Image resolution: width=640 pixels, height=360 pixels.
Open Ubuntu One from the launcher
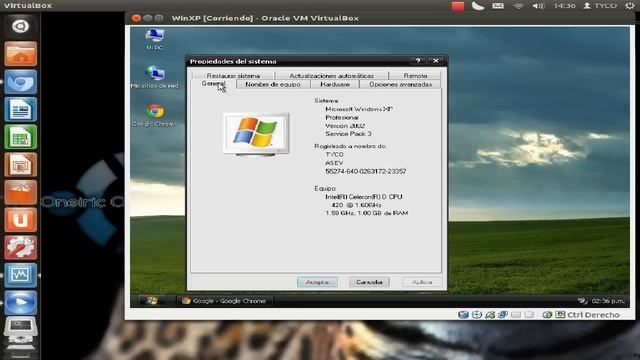coord(20,220)
